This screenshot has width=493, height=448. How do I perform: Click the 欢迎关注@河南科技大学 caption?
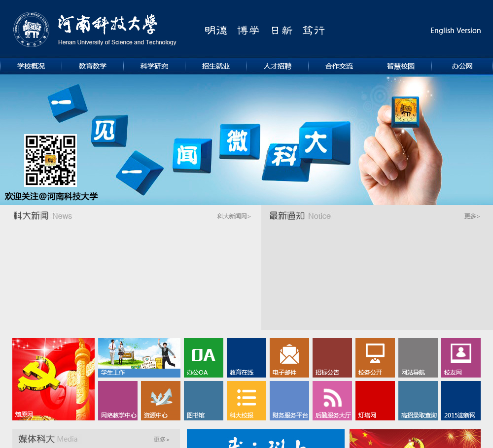tap(51, 197)
